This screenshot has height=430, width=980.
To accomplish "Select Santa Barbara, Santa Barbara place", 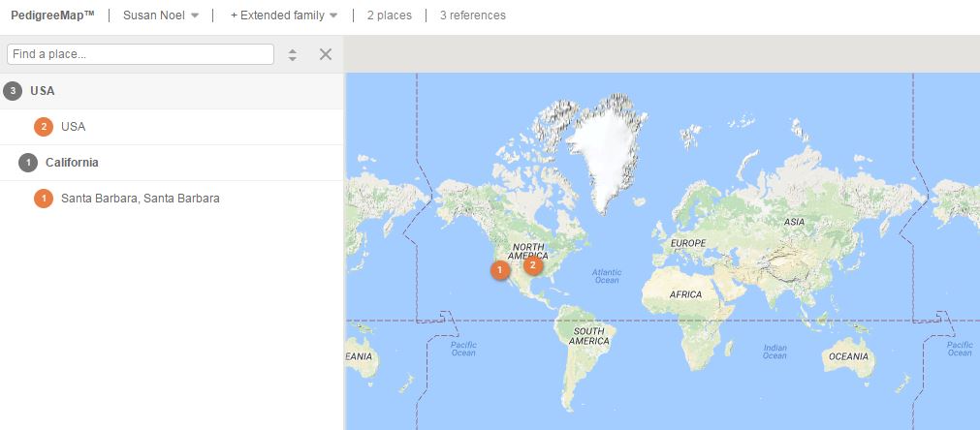I will (x=140, y=199).
